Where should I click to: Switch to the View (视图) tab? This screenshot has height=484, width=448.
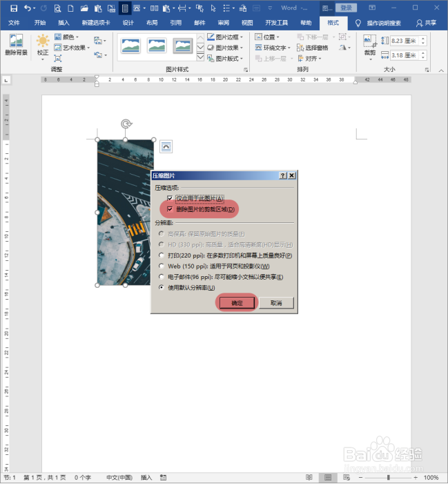pos(247,23)
